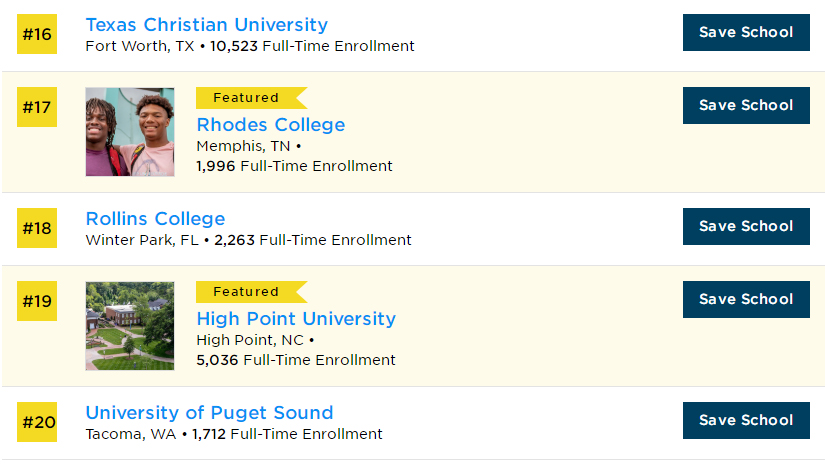
Task: Click the 5,036 Full-Time Enrollment text
Action: point(295,360)
